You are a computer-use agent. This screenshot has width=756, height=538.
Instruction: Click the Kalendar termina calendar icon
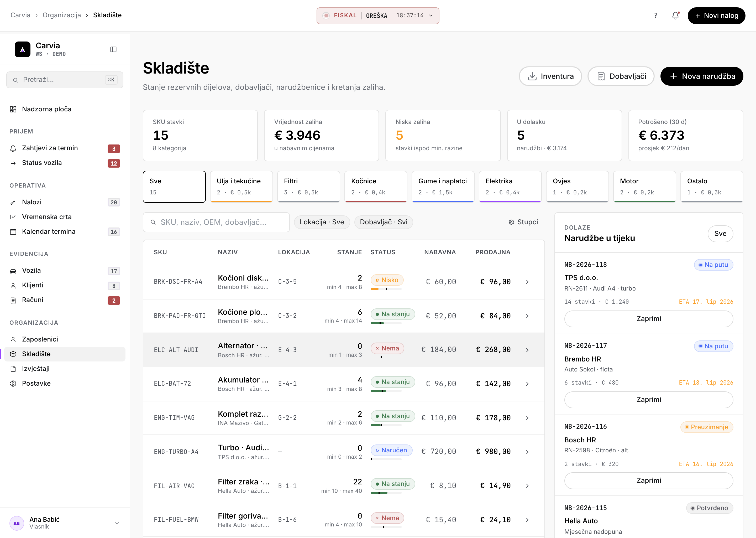tap(13, 231)
